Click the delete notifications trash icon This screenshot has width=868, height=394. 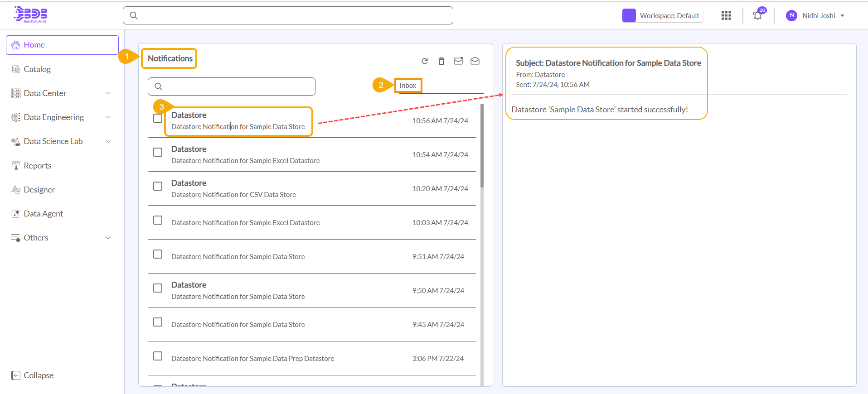[x=441, y=61]
